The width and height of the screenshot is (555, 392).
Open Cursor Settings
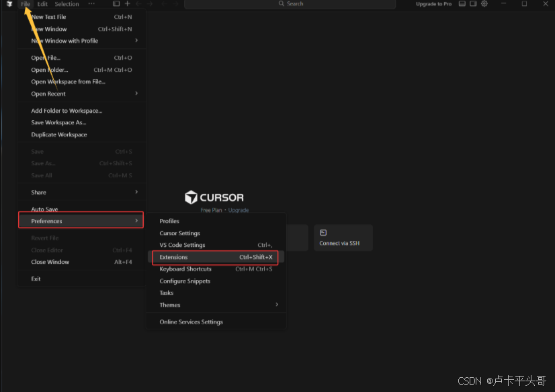click(x=216, y=233)
